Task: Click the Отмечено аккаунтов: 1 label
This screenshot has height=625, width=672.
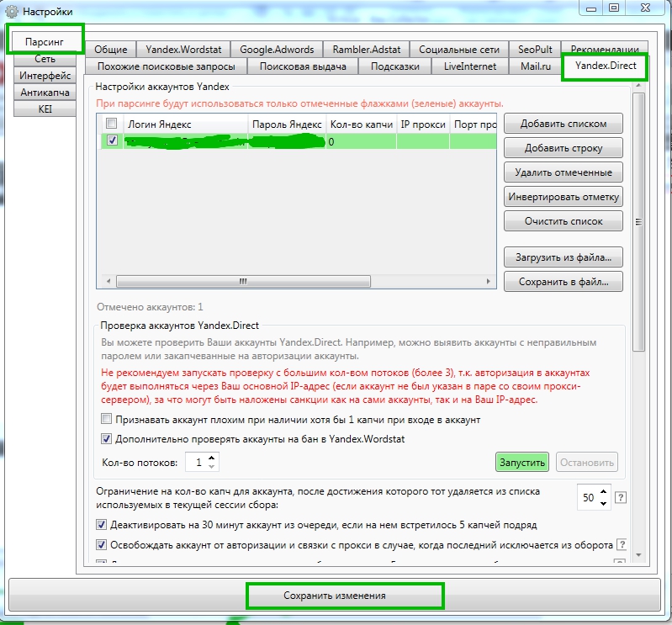Action: pyautogui.click(x=150, y=307)
